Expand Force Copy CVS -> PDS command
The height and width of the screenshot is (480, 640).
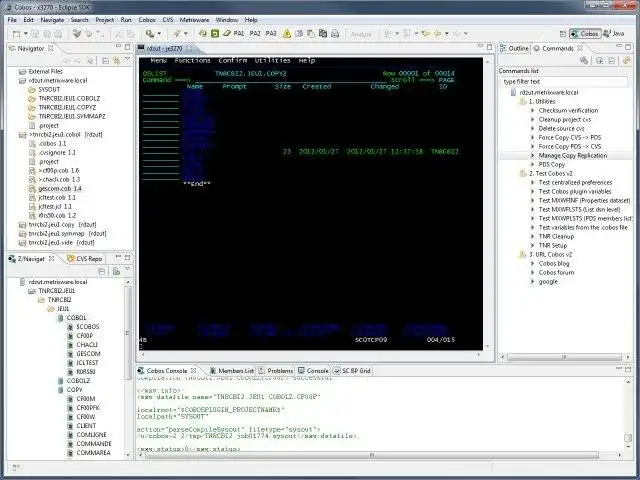pos(532,138)
